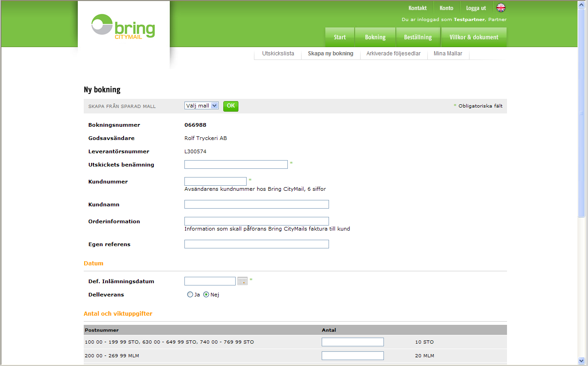Open the Villkor & dokument tab

(474, 37)
